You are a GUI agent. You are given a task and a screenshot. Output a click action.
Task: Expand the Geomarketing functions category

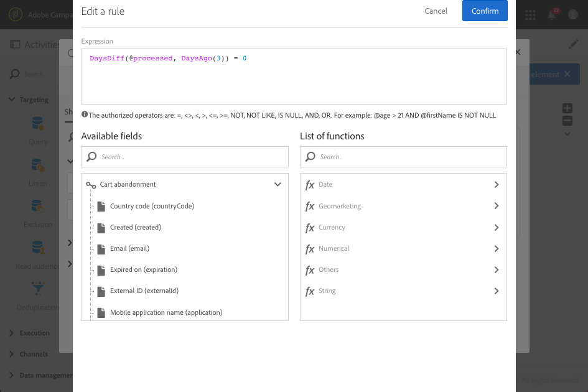pos(496,206)
